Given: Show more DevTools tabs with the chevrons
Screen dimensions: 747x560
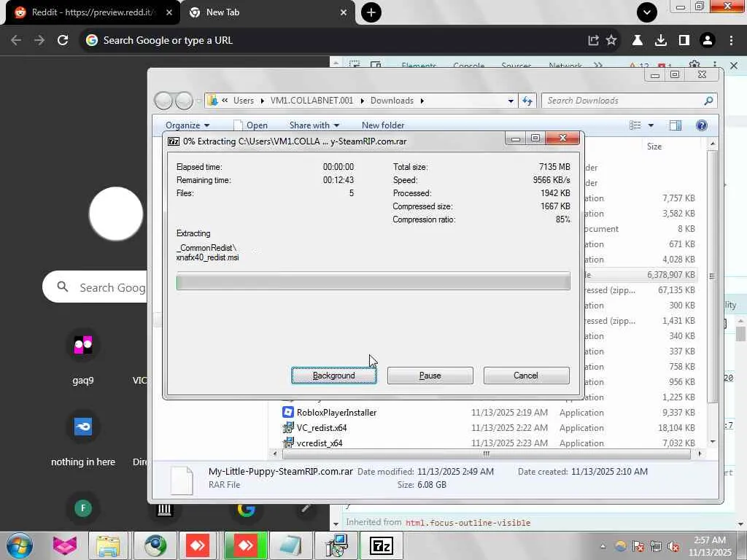Looking at the screenshot, I should click(x=598, y=65).
